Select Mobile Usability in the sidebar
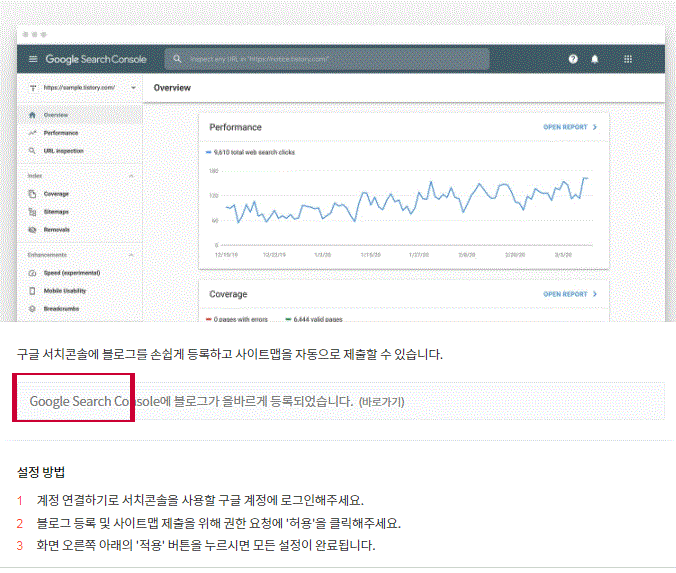Image resolution: width=676 pixels, height=573 pixels. coord(79,291)
